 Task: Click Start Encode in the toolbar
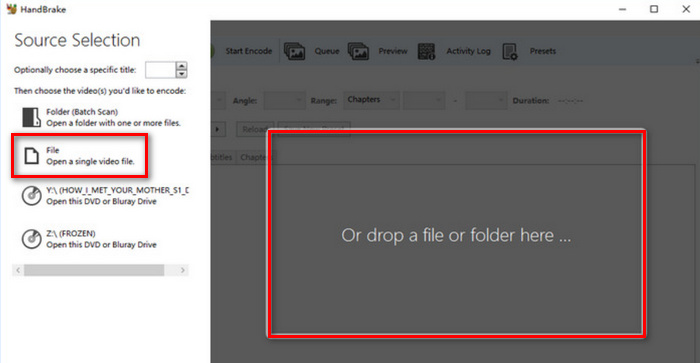click(x=249, y=51)
